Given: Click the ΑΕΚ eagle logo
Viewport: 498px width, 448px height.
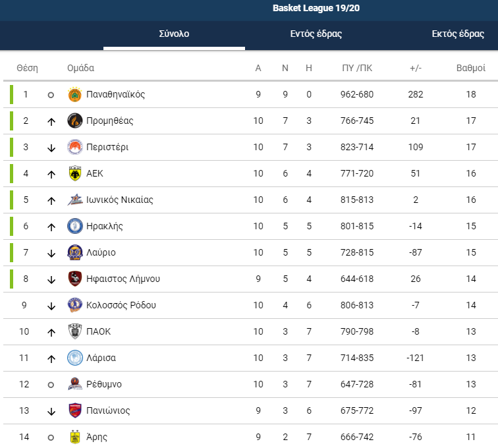Looking at the screenshot, I should coord(75,173).
